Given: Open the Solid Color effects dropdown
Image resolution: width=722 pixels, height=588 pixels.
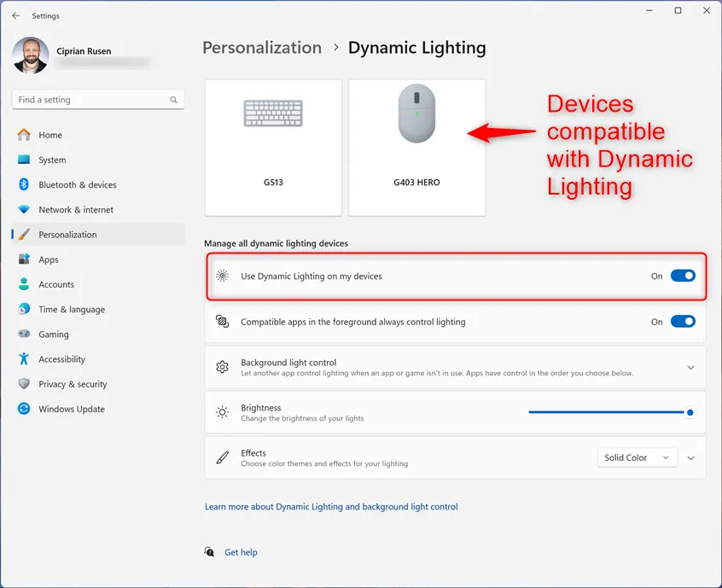Looking at the screenshot, I should pos(638,458).
